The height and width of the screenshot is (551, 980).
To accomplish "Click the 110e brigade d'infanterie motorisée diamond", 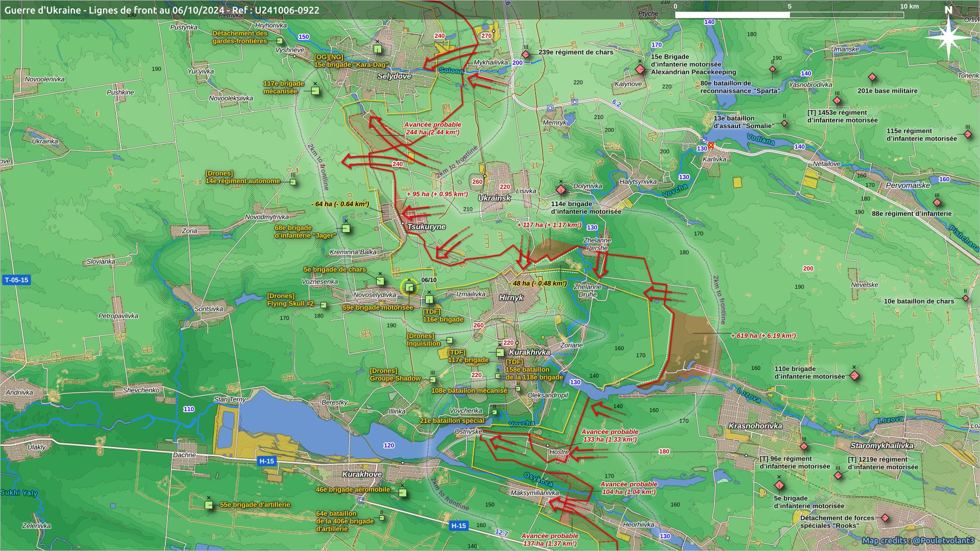I will 854,376.
